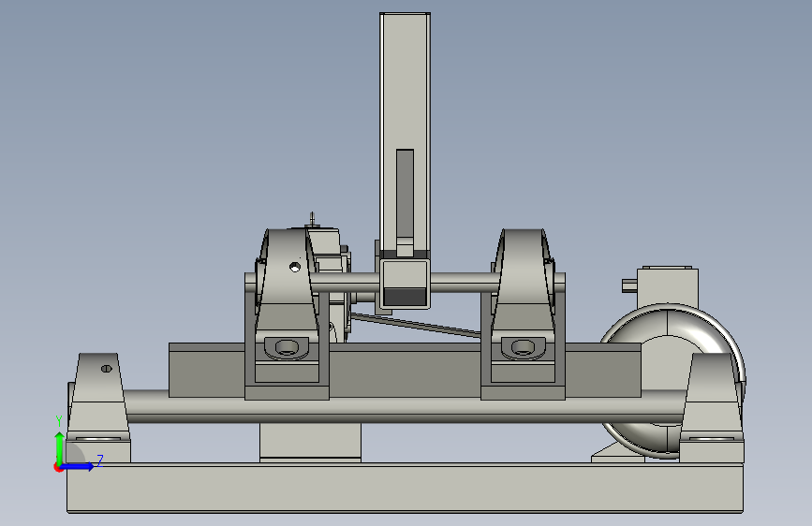Pick the wide carriage plate between the bearings
The image size is (812, 526).
(x=405, y=371)
